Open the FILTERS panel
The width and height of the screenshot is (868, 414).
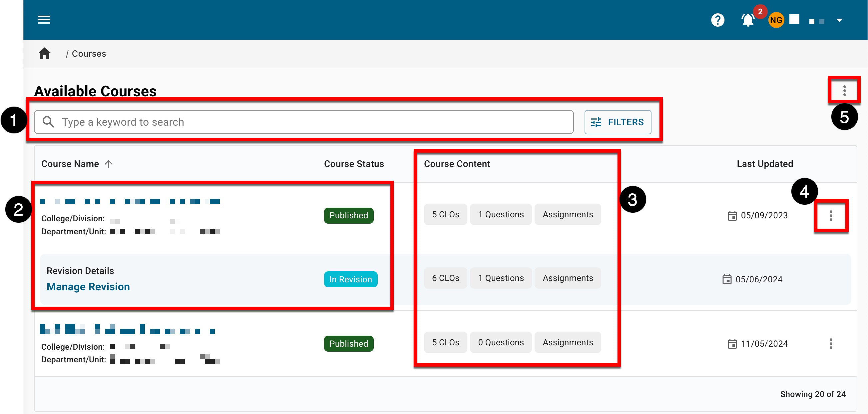(617, 122)
